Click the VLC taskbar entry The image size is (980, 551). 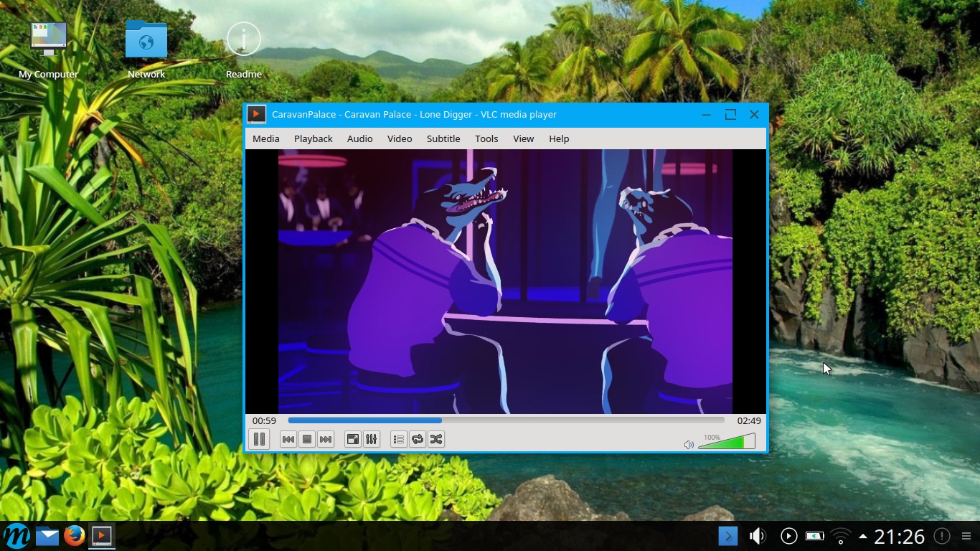[x=102, y=536]
